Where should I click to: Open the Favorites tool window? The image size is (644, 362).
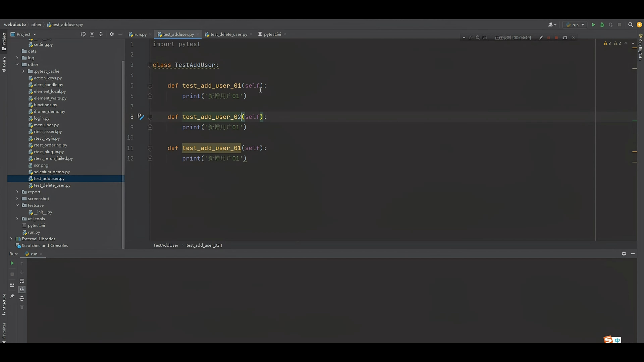[4, 332]
